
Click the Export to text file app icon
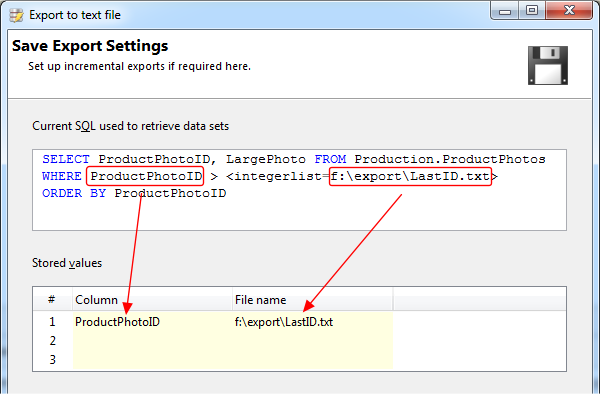click(16, 15)
